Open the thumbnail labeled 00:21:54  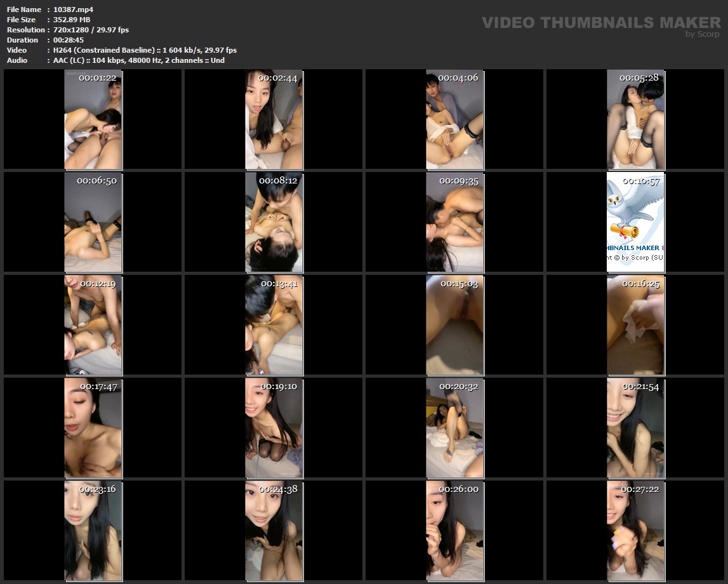[x=635, y=428]
